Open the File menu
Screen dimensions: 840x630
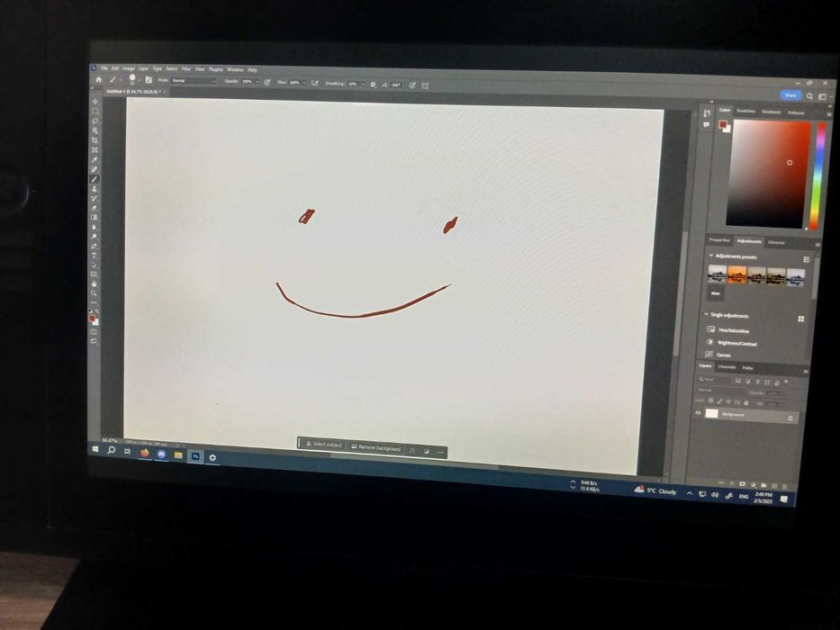104,68
